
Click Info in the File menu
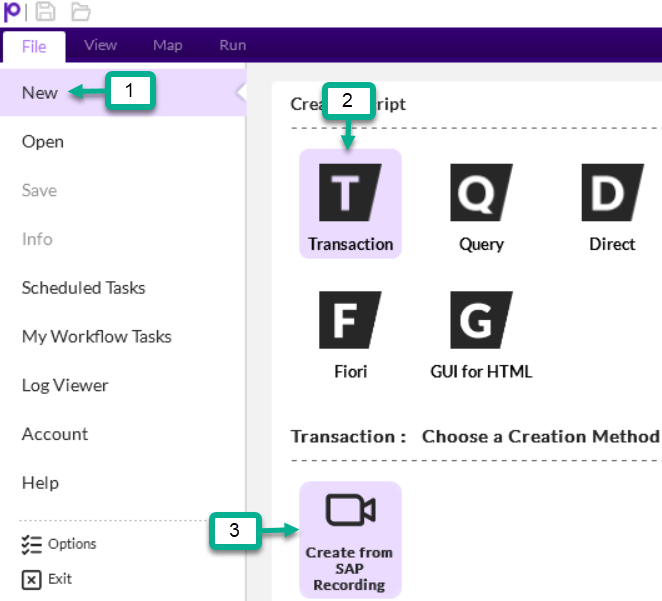(x=37, y=239)
